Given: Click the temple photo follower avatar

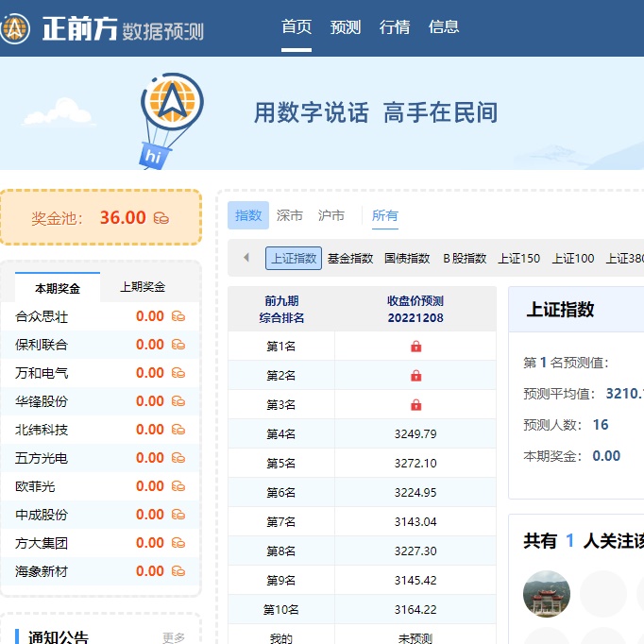Looking at the screenshot, I should 547,594.
